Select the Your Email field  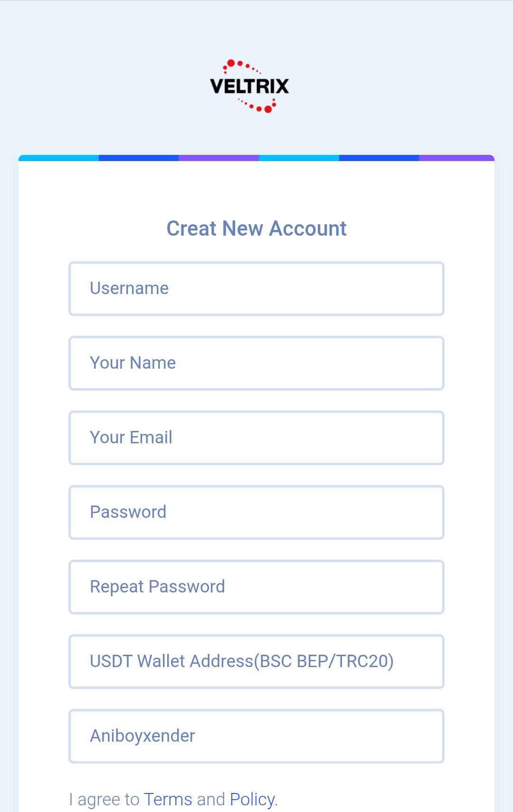256,438
